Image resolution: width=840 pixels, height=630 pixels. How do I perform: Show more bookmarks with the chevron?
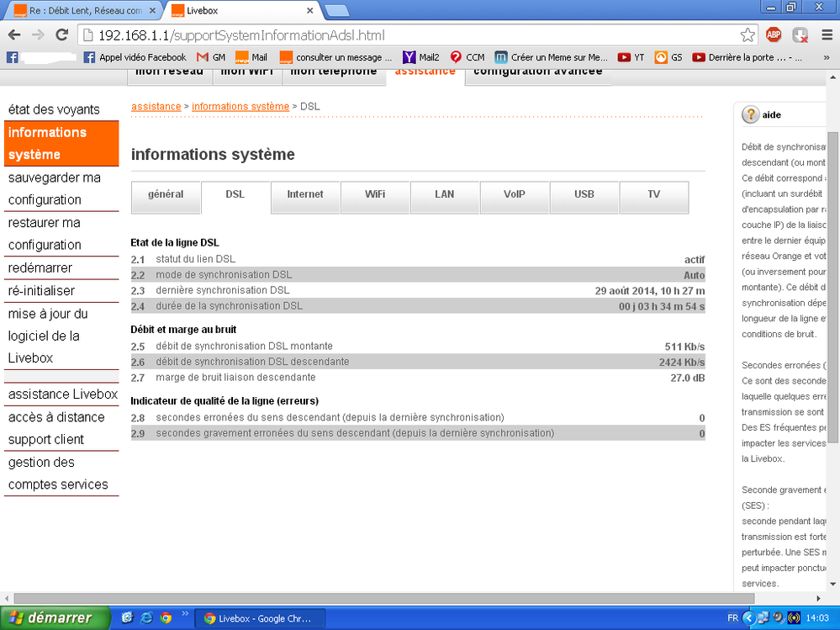pos(827,57)
